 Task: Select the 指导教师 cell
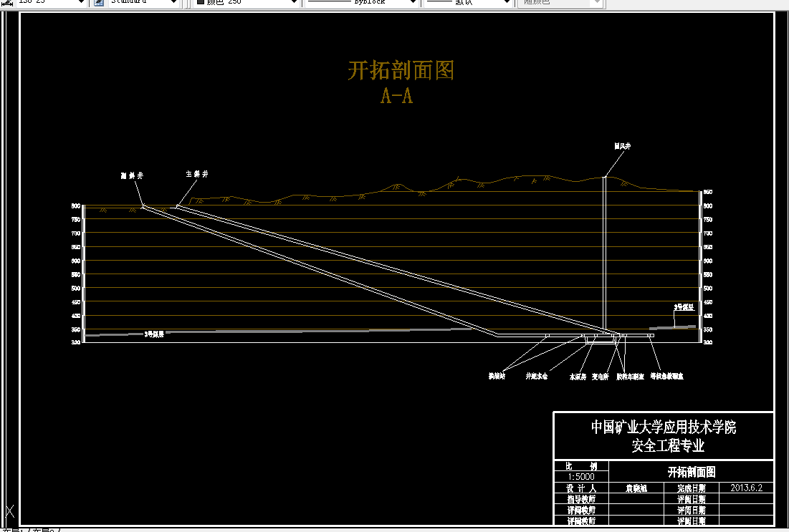pyautogui.click(x=582, y=499)
